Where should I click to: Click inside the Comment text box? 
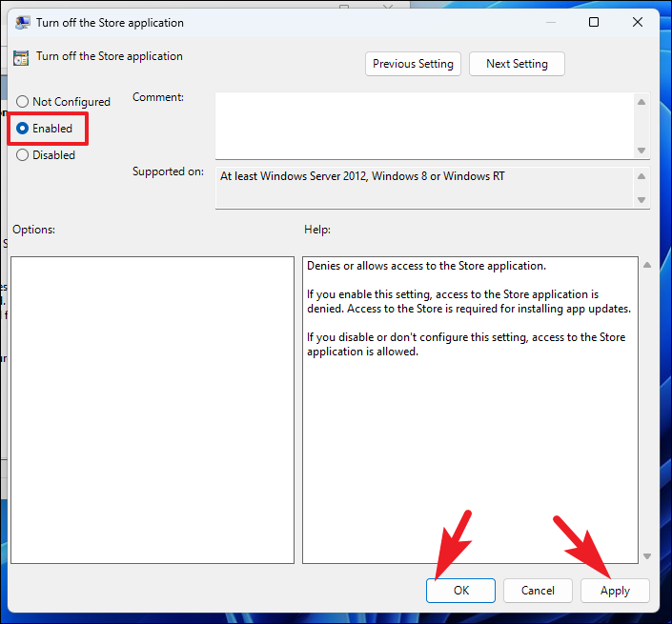(424, 126)
